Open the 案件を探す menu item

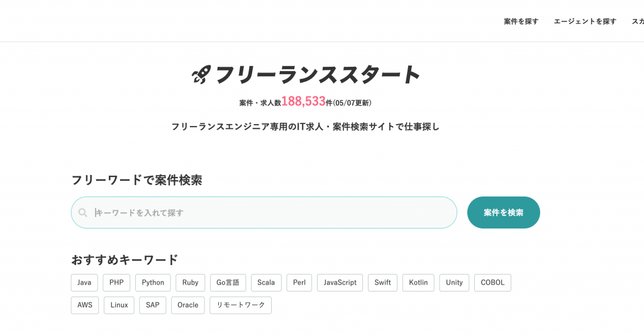(x=521, y=21)
